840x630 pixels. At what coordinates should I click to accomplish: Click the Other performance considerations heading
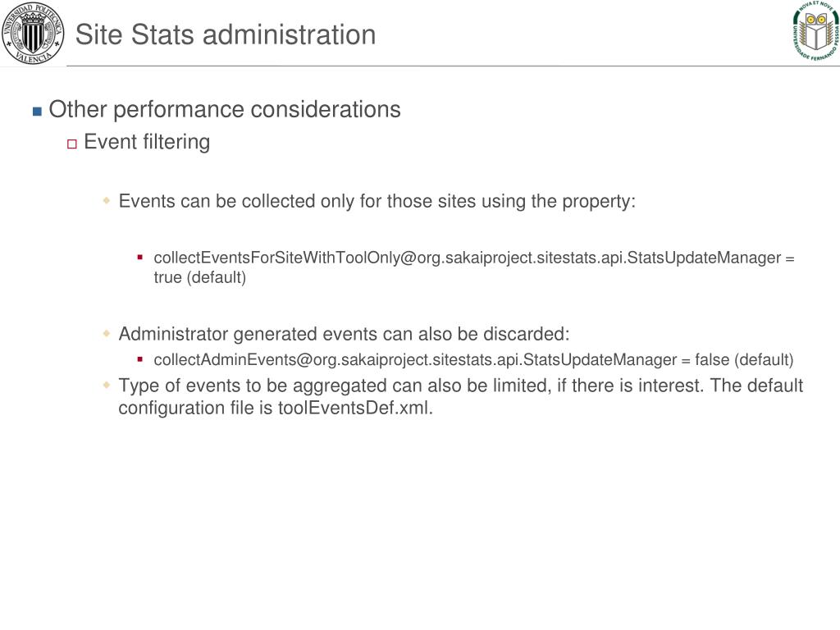click(x=225, y=109)
